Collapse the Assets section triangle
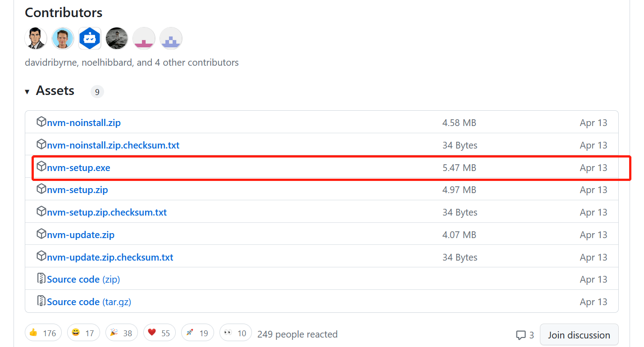 [x=27, y=92]
